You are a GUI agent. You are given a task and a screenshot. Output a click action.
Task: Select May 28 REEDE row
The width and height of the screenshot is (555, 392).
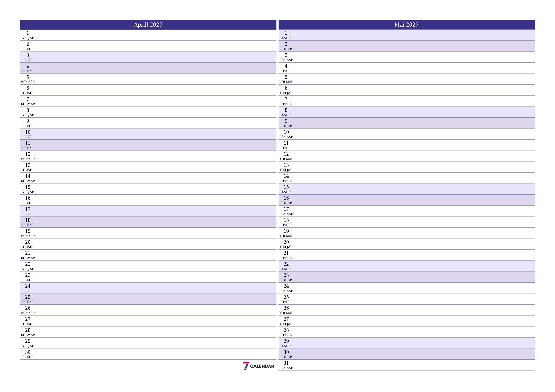point(407,332)
